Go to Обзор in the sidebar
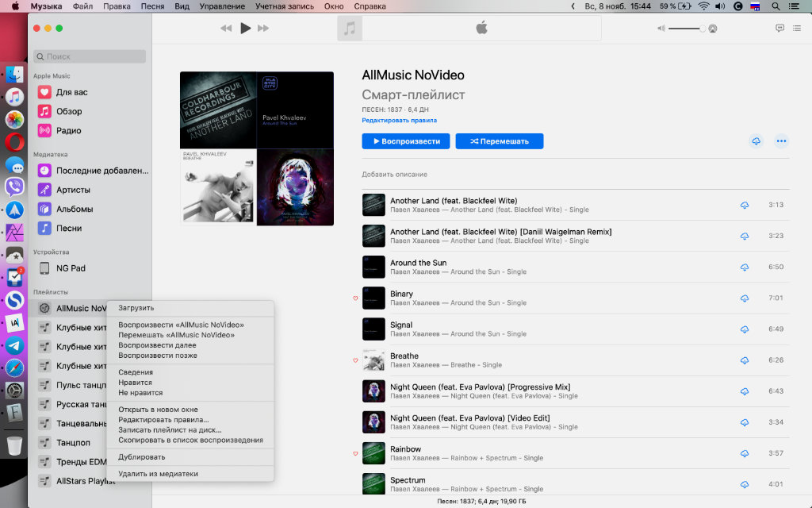812x508 pixels. [x=90, y=111]
